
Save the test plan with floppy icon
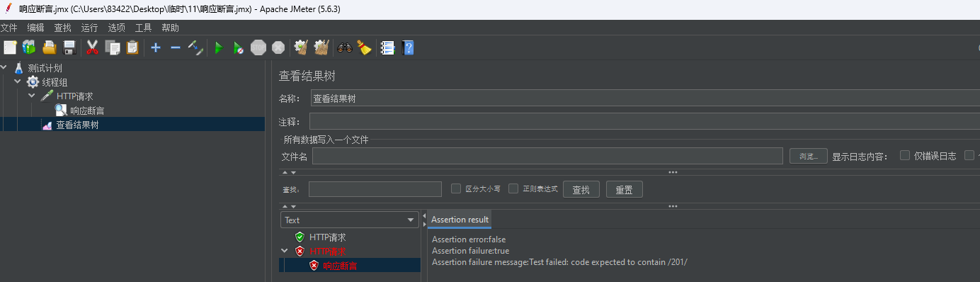click(x=69, y=47)
